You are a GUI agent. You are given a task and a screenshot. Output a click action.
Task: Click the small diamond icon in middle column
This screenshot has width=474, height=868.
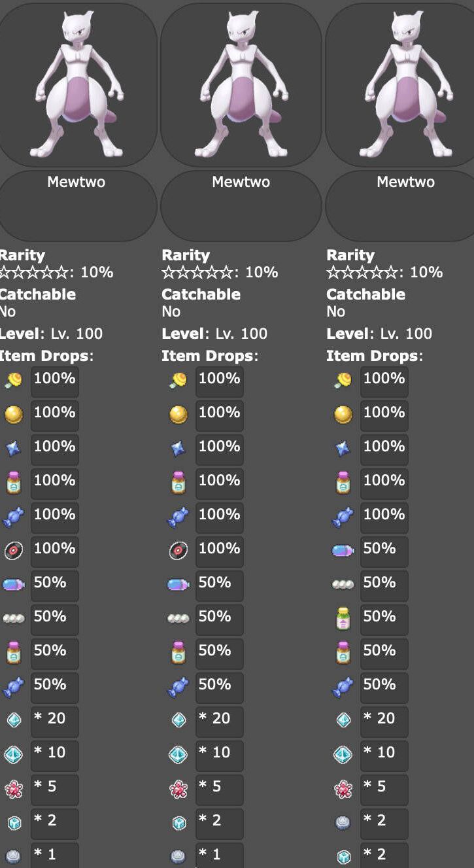click(178, 720)
